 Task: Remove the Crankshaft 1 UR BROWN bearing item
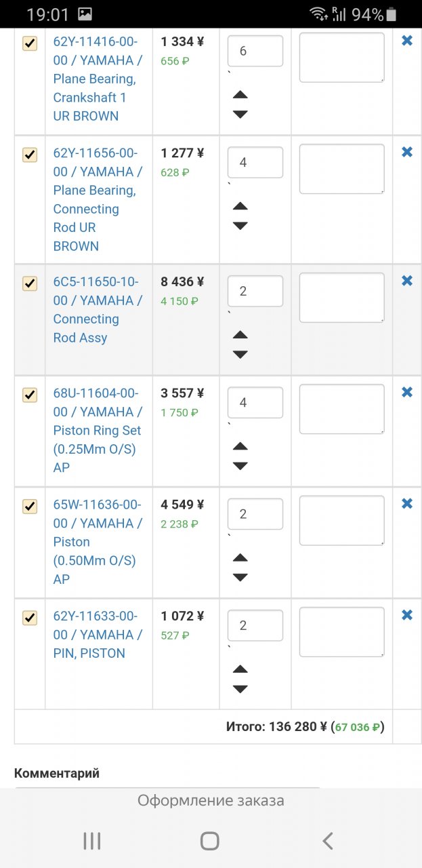pyautogui.click(x=407, y=41)
